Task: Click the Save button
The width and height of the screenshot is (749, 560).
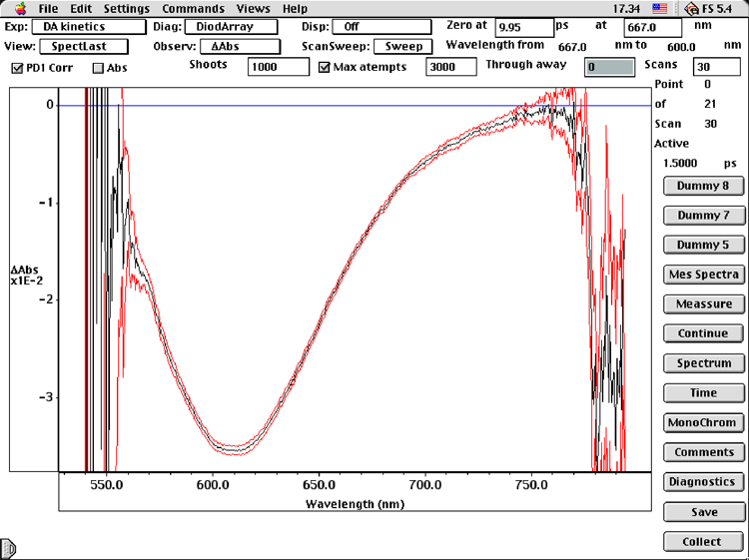Action: (704, 512)
